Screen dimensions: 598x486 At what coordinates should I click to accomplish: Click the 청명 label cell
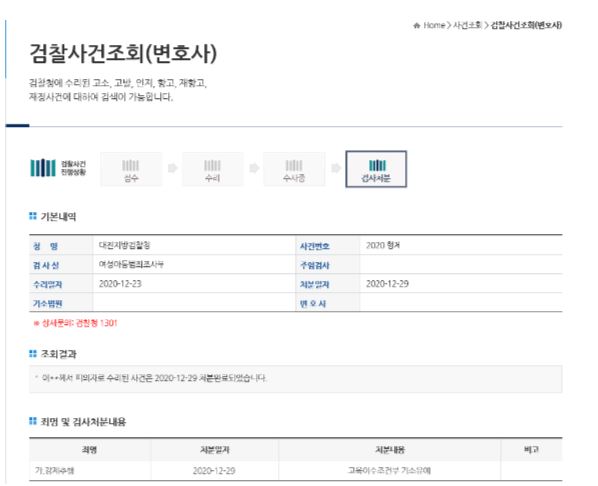(x=61, y=246)
